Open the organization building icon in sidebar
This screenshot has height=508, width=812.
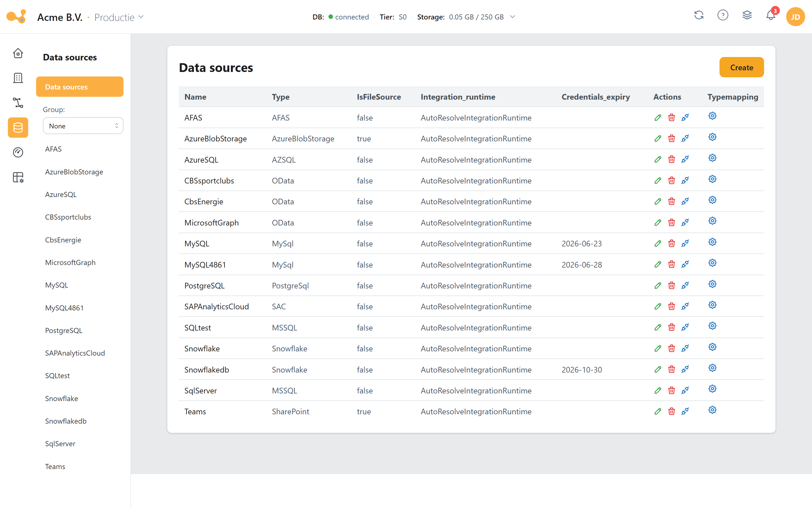(18, 78)
